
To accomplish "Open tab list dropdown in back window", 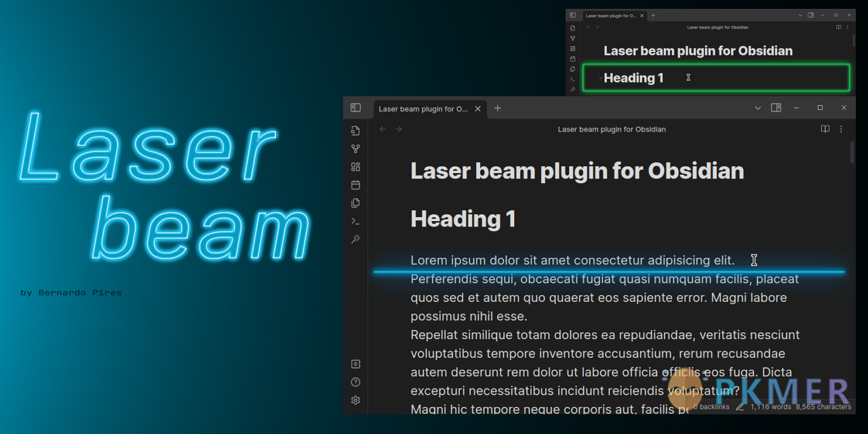I will [x=800, y=15].
